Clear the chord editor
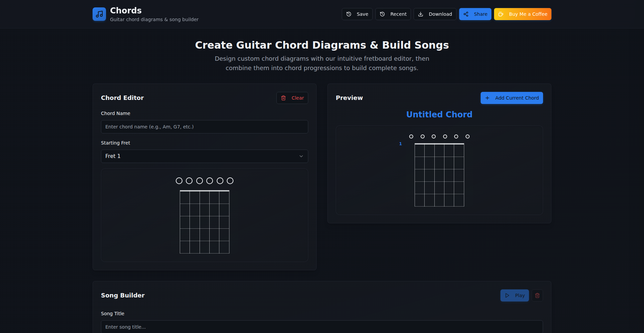The width and height of the screenshot is (644, 333). coord(292,98)
